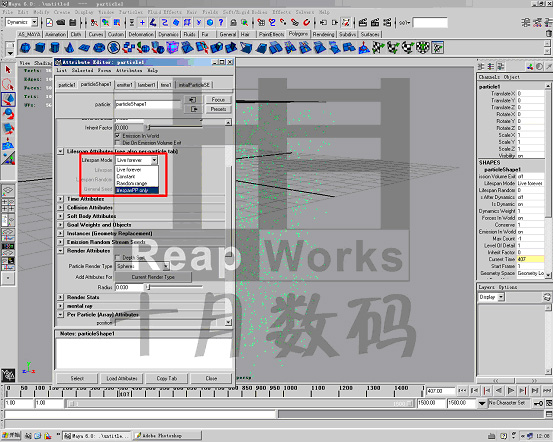Choose Constant in Lifespan Mode list
This screenshot has width=553, height=442.
click(137, 176)
